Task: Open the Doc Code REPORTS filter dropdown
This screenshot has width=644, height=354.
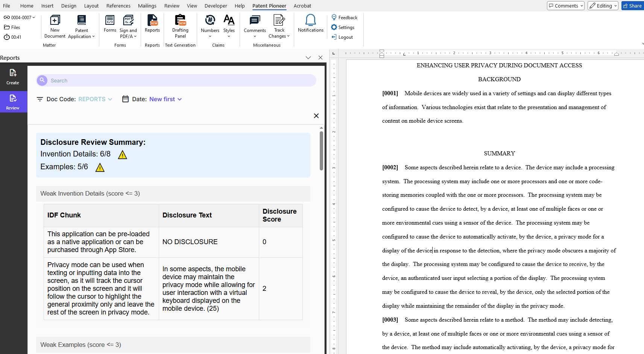Action: coord(95,99)
